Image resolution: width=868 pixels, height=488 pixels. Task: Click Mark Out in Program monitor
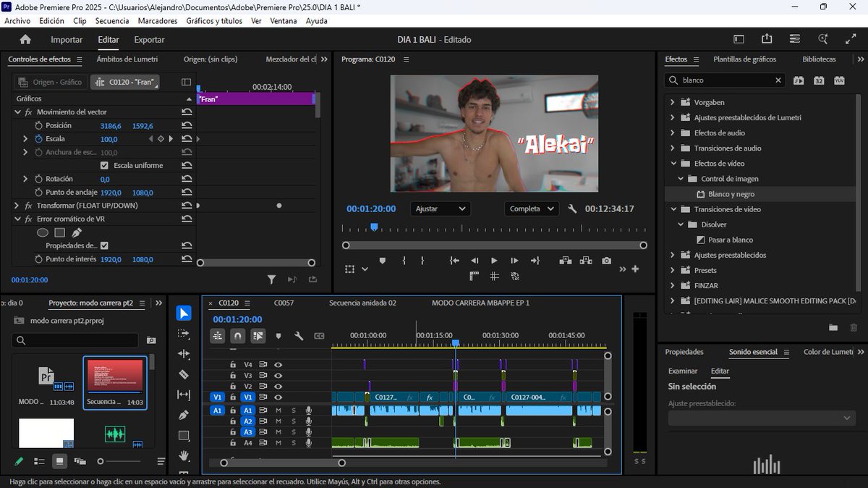point(423,261)
